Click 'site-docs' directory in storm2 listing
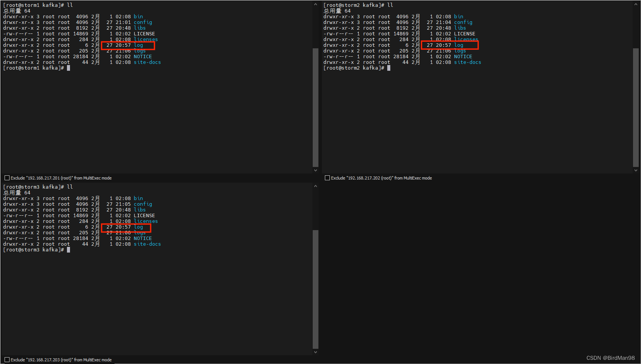Image resolution: width=641 pixels, height=364 pixels. [468, 62]
